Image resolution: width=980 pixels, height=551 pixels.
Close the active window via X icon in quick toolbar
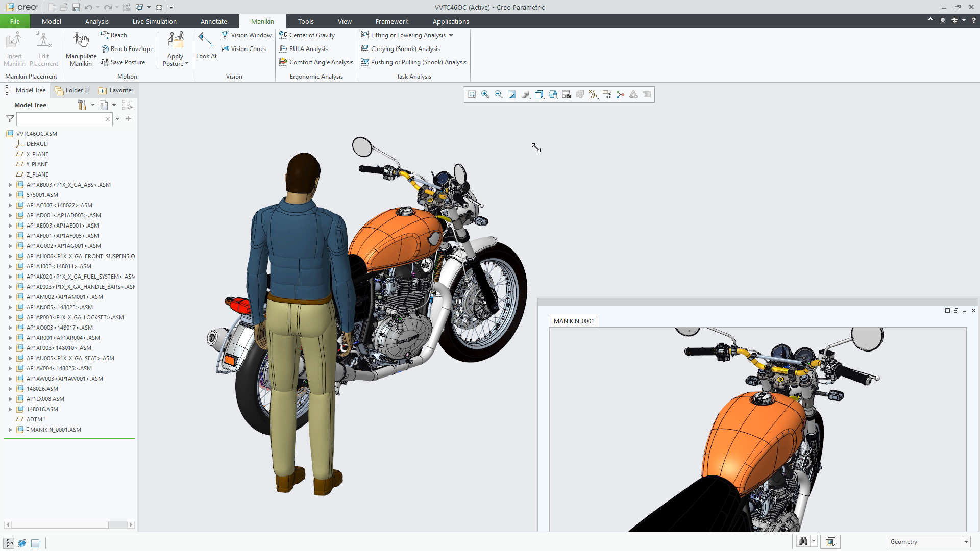[159, 7]
